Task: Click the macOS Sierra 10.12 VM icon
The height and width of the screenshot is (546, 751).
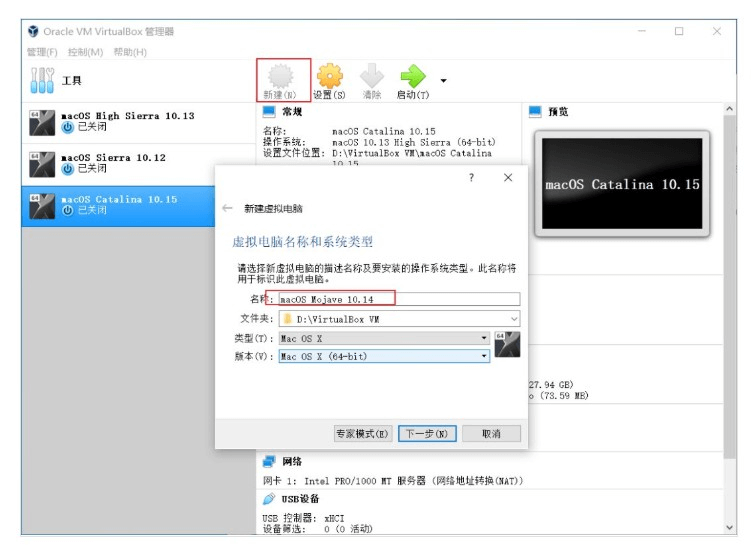Action: (x=42, y=165)
